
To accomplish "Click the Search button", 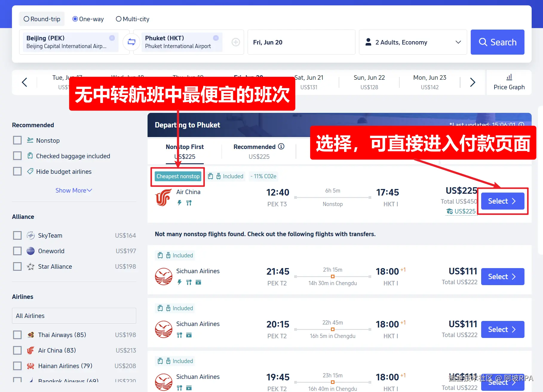I will pos(497,42).
